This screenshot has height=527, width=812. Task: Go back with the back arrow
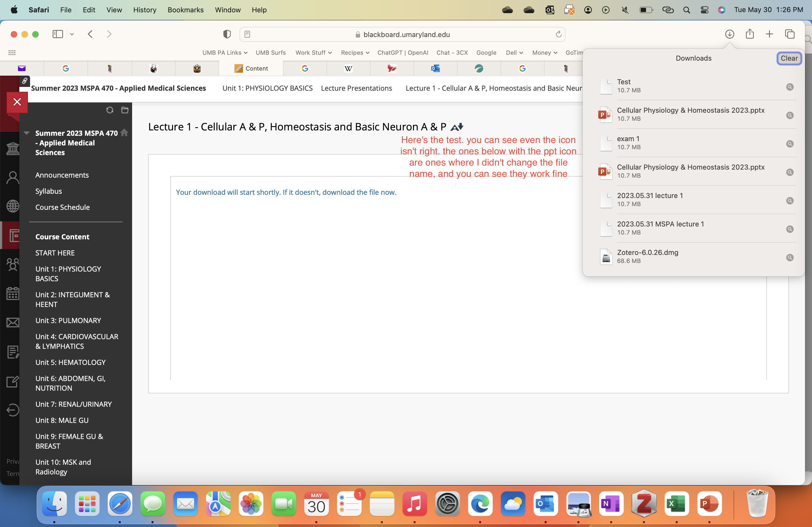point(90,34)
